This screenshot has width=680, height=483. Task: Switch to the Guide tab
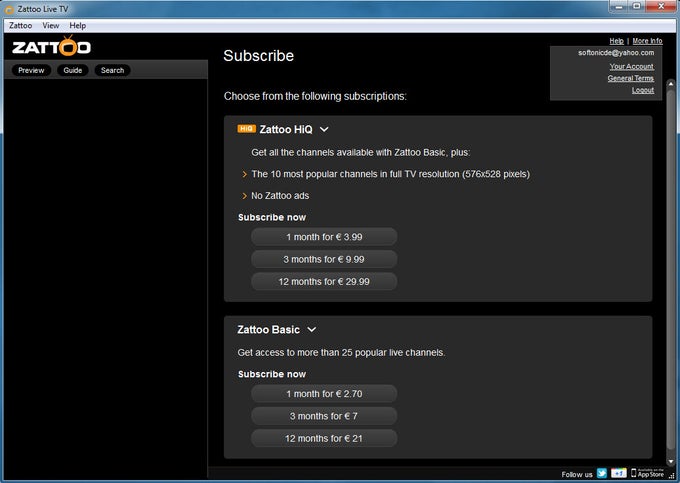73,70
